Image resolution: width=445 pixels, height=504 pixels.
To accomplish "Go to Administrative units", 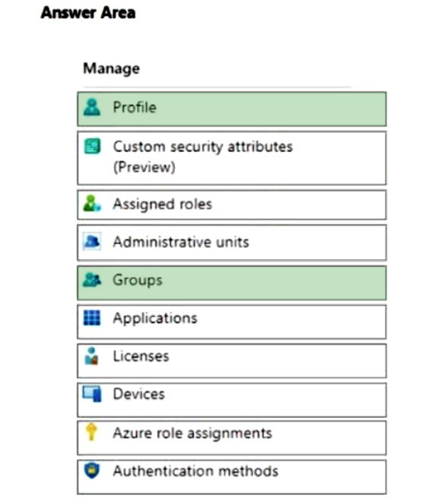I will (232, 242).
